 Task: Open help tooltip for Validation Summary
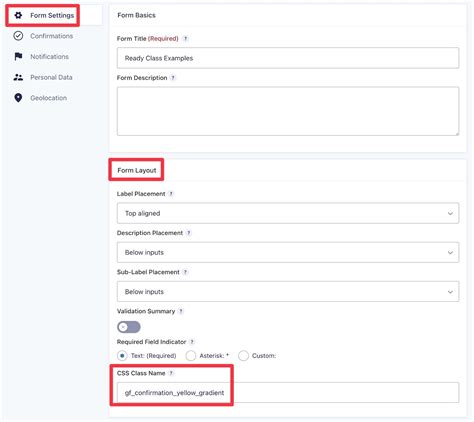(x=181, y=311)
